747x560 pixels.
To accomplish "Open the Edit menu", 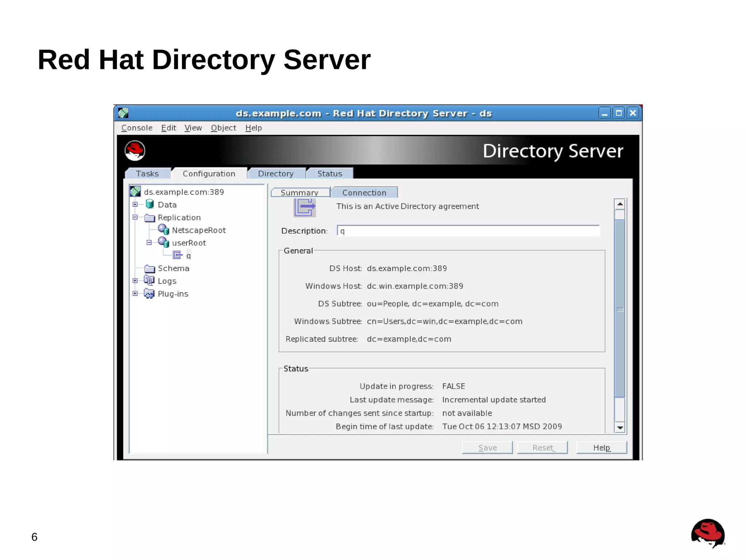I will pos(169,128).
